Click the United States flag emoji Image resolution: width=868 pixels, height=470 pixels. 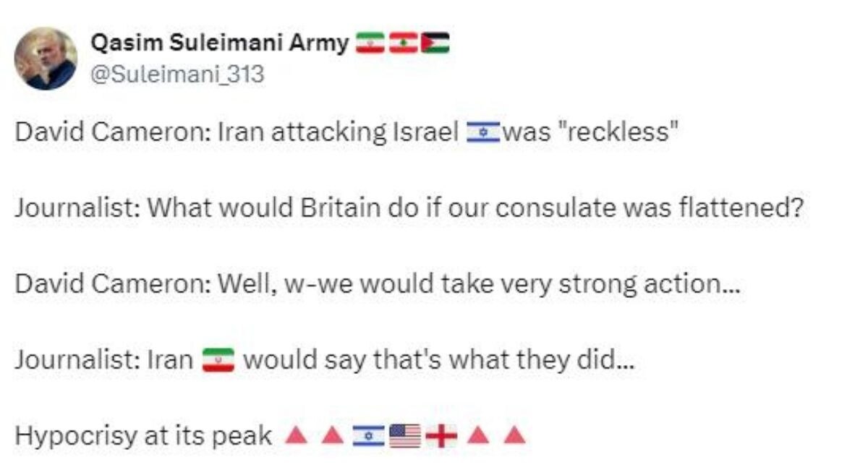click(404, 435)
